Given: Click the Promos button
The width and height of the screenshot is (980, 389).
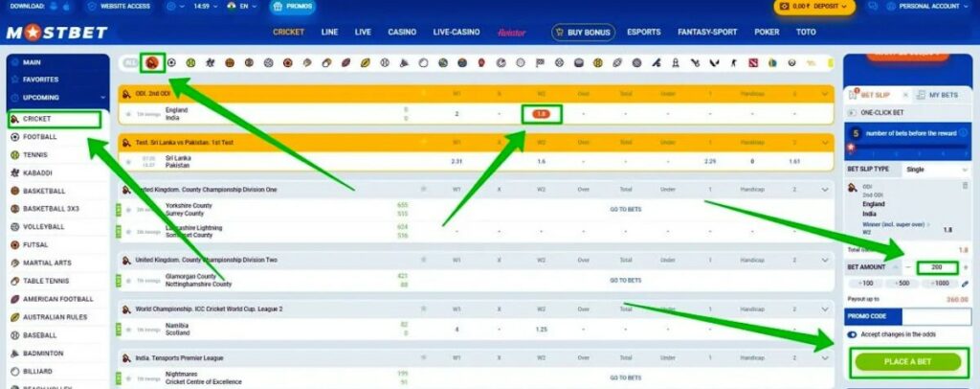Looking at the screenshot, I should [293, 7].
